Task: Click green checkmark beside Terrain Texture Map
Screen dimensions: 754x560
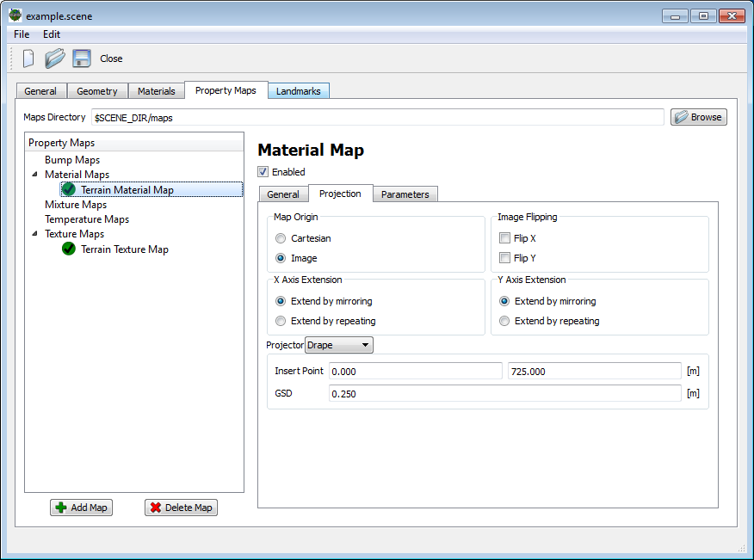Action: 69,249
